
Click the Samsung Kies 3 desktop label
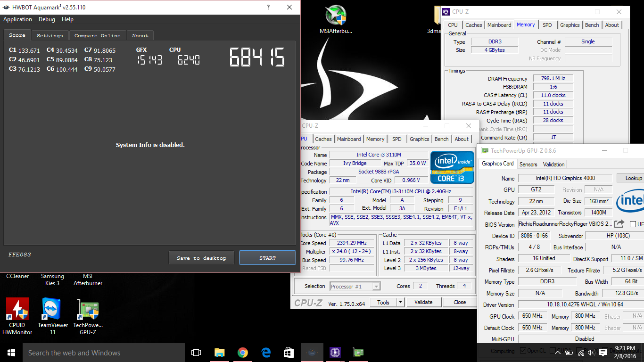click(x=53, y=280)
